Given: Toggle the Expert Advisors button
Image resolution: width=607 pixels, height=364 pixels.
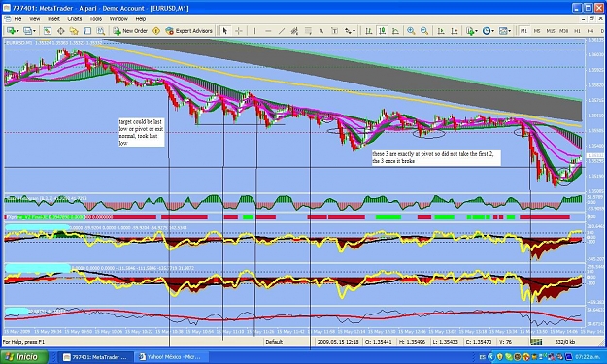Looking at the screenshot, I should [x=189, y=31].
